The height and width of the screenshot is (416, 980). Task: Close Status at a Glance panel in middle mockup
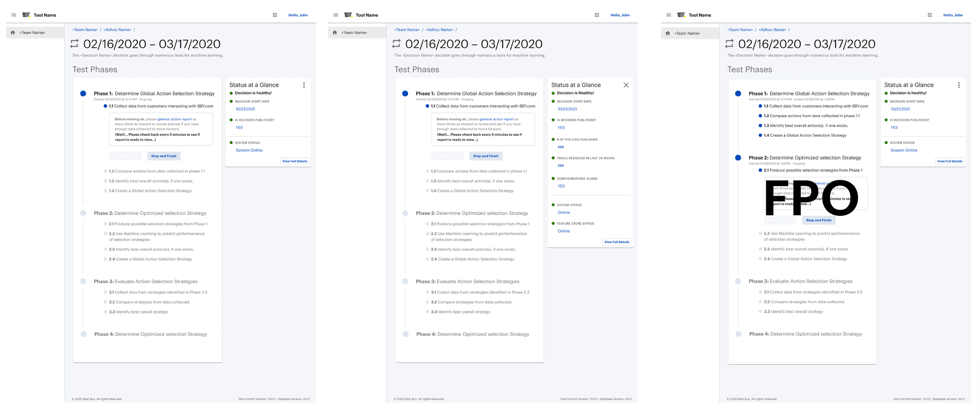click(x=626, y=85)
